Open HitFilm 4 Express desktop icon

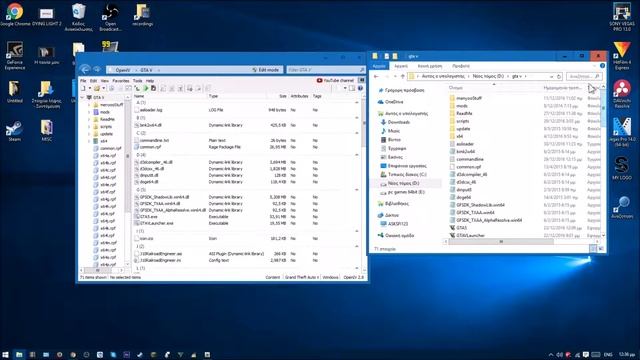click(x=622, y=56)
